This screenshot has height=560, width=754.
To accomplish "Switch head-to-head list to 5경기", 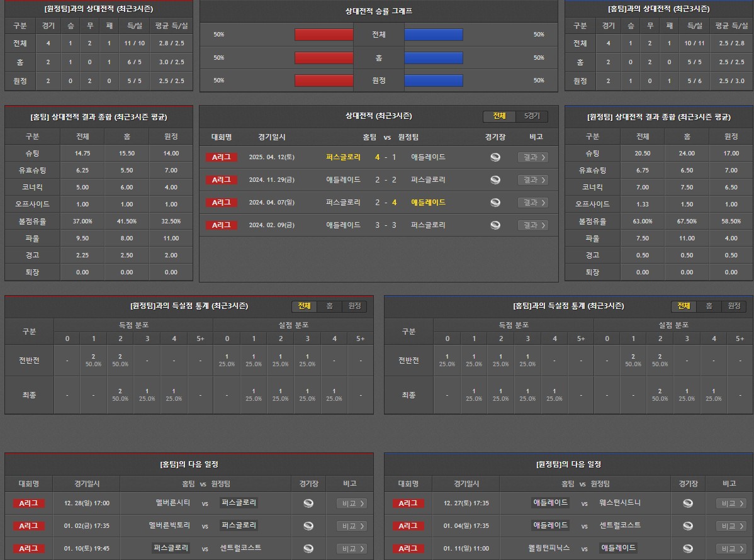I will click(x=532, y=116).
